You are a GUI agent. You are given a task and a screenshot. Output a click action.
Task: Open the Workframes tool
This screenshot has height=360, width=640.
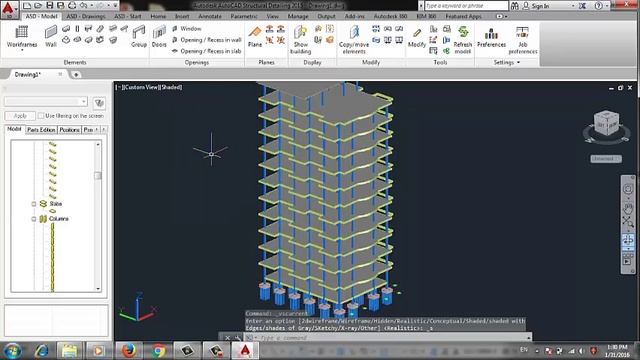coord(22,37)
